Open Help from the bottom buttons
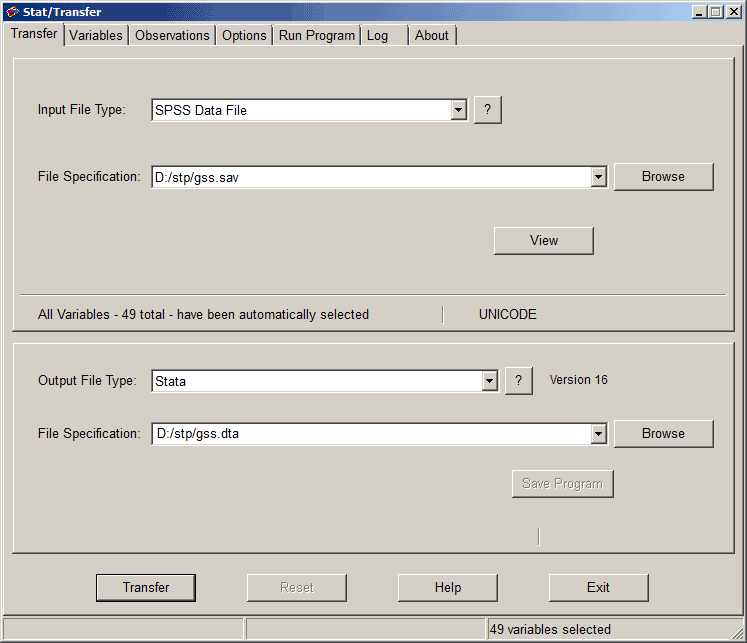The width and height of the screenshot is (747, 643). pos(448,588)
